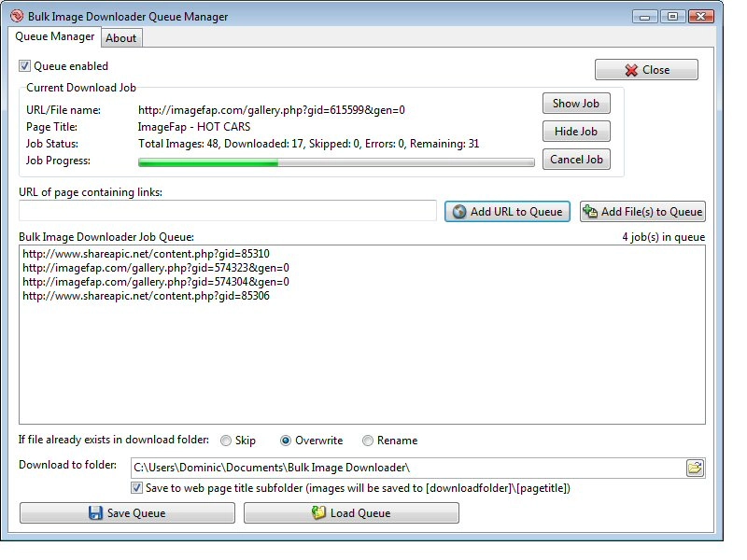Select the Overwrite radio option
This screenshot has width=747, height=560.
coord(286,441)
